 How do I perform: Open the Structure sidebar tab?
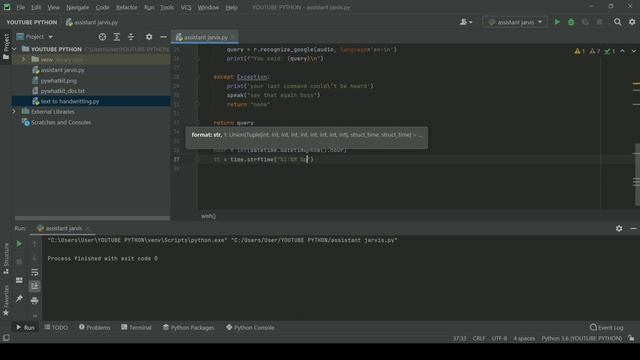[x=6, y=258]
